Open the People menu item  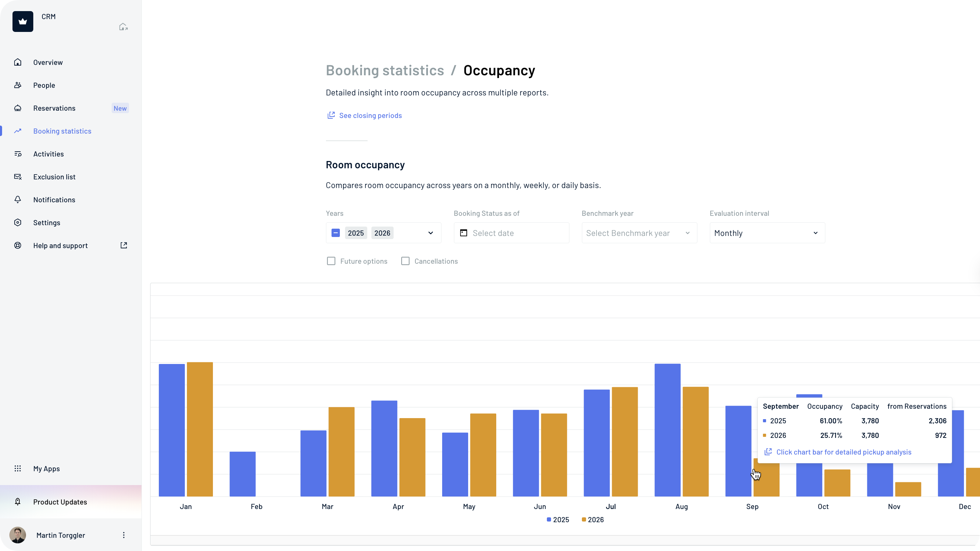point(71,85)
